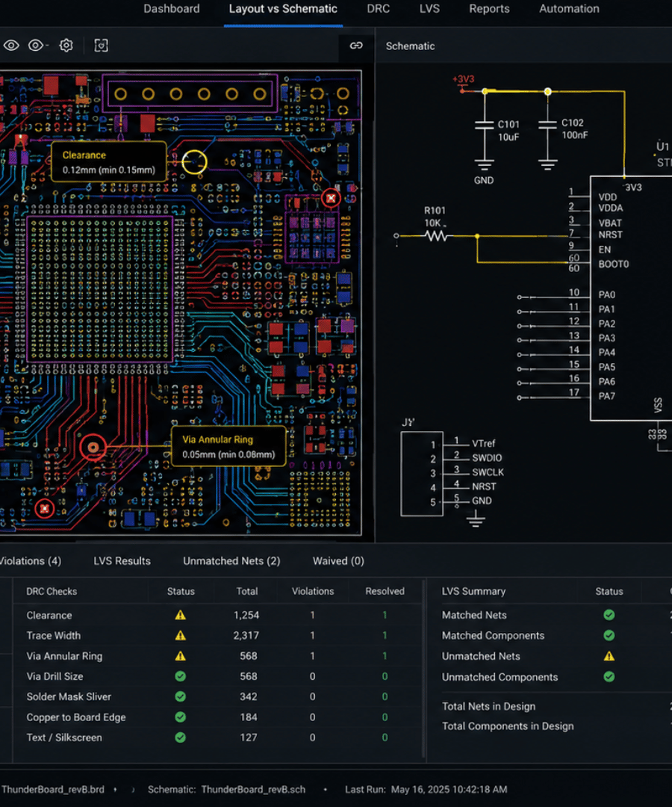Screen dimensions: 672x807
Task: Click the Matched Nets status checkmark
Action: tap(609, 615)
